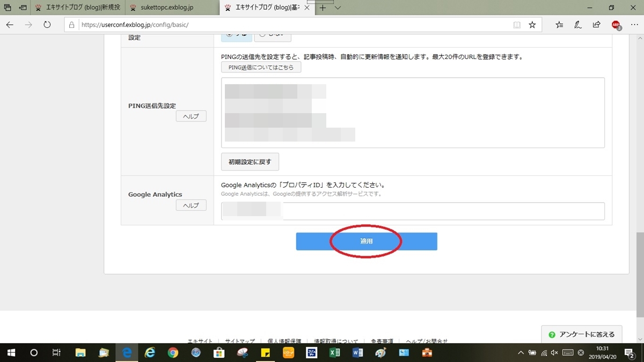The image size is (644, 362).
Task: Open Excel from taskbar
Action: point(334,352)
